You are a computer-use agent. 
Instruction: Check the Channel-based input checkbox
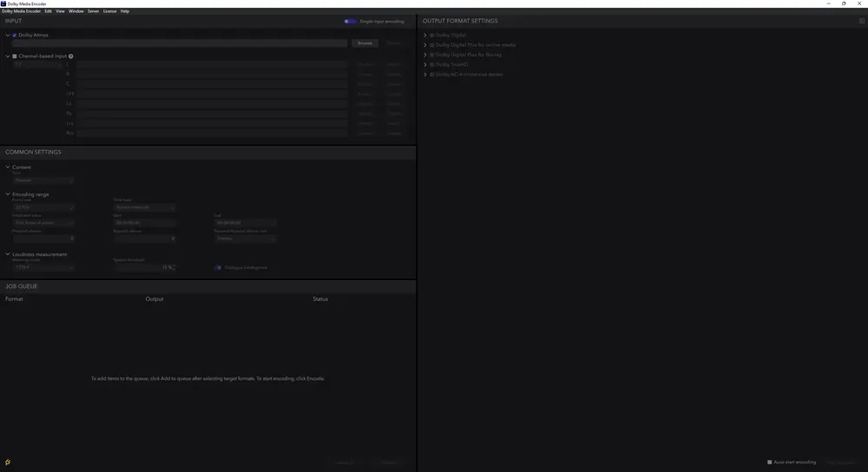point(15,56)
